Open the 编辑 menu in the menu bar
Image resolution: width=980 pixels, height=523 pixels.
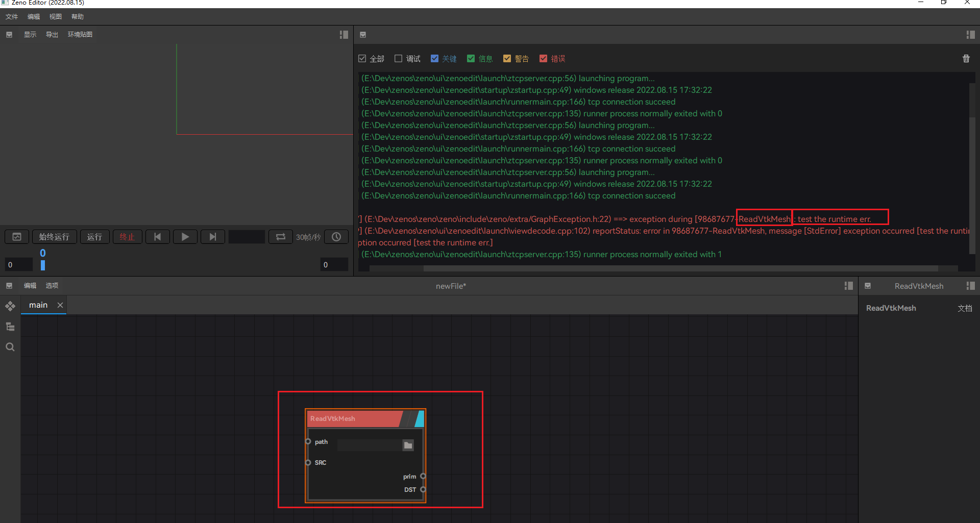34,17
